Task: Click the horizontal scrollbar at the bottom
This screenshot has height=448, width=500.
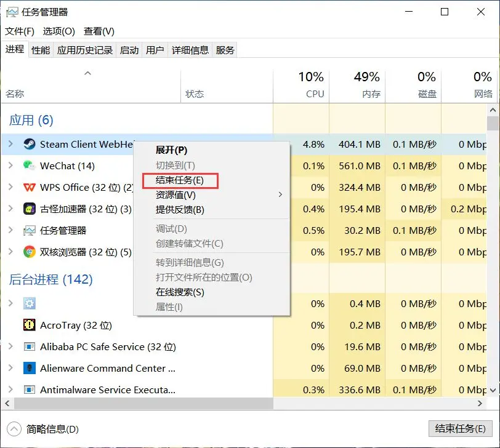Action: 142,404
